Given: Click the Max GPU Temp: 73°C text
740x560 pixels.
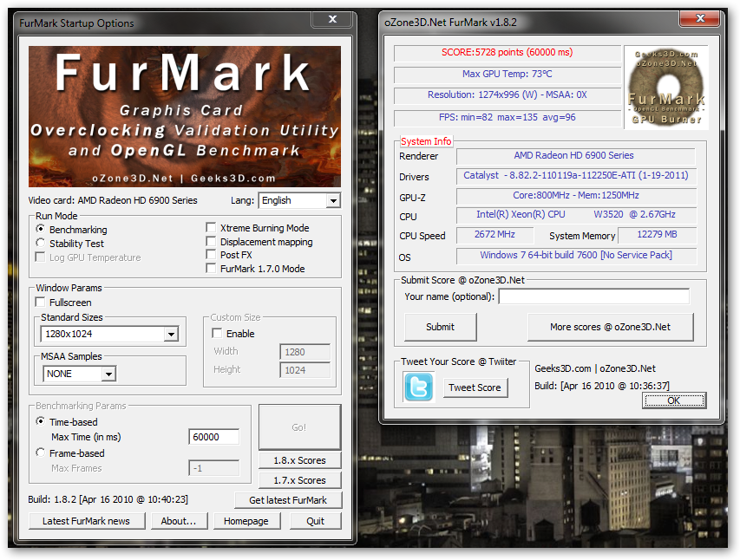Looking at the screenshot, I should 507,74.
